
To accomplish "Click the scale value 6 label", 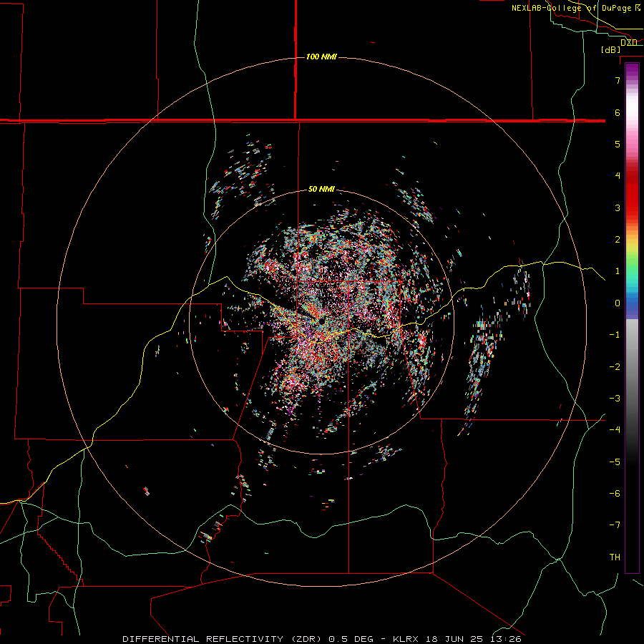I will (618, 112).
